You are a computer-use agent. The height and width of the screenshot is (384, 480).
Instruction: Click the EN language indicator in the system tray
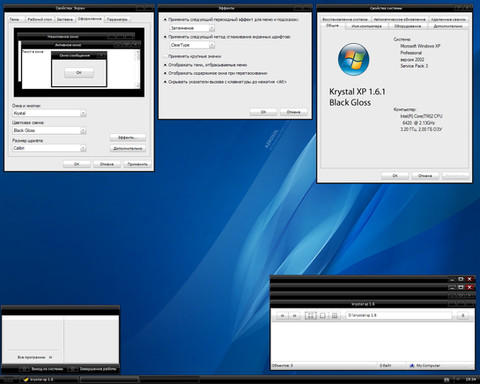[x=447, y=379]
